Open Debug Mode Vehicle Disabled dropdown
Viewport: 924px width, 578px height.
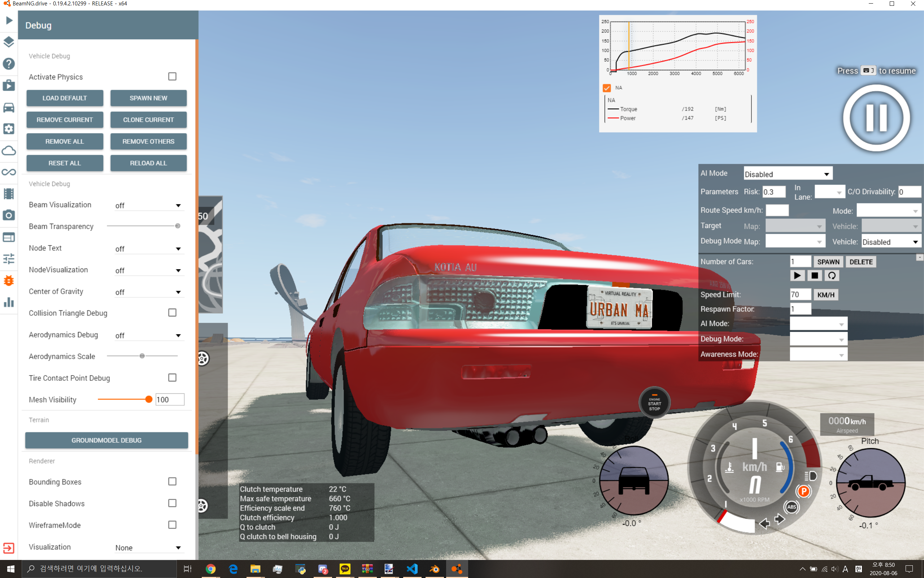click(x=891, y=242)
